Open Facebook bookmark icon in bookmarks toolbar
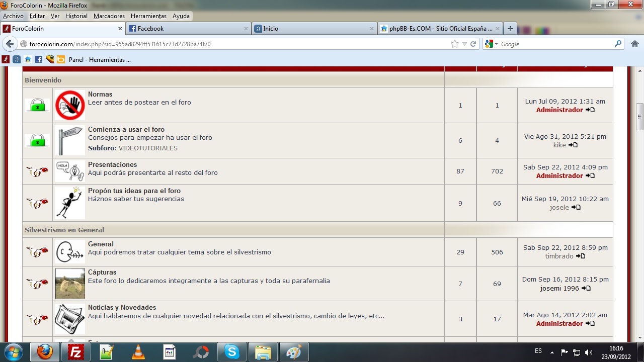644x362 pixels. [38, 59]
